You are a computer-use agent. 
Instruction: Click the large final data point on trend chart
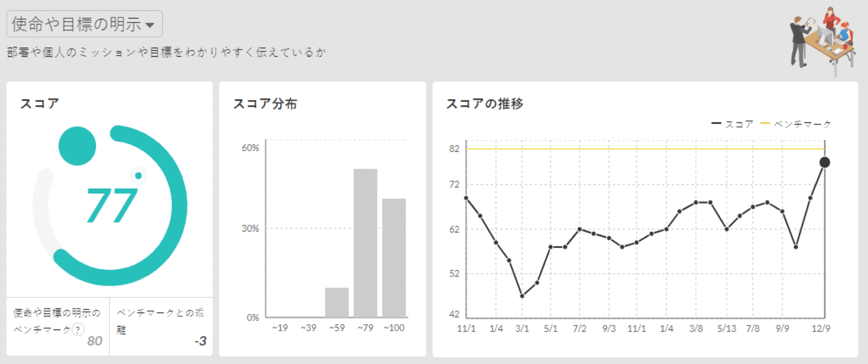click(825, 162)
